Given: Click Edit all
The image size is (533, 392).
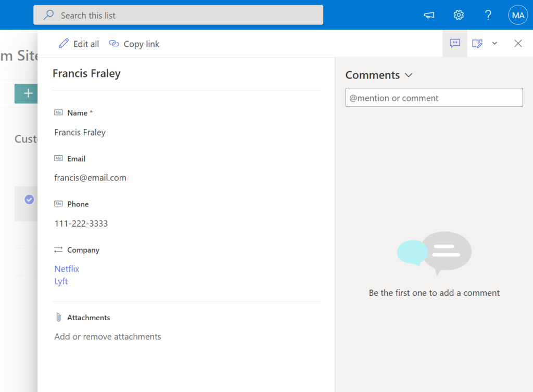Looking at the screenshot, I should click(x=79, y=44).
